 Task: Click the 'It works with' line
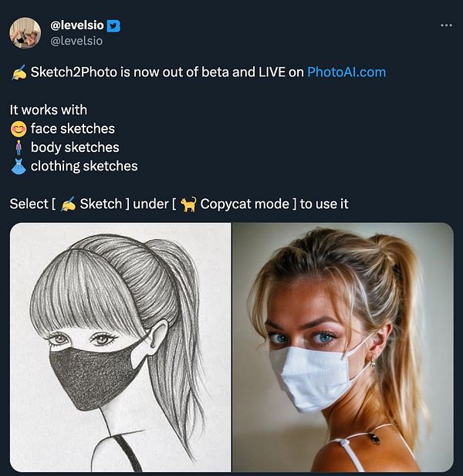tap(49, 110)
